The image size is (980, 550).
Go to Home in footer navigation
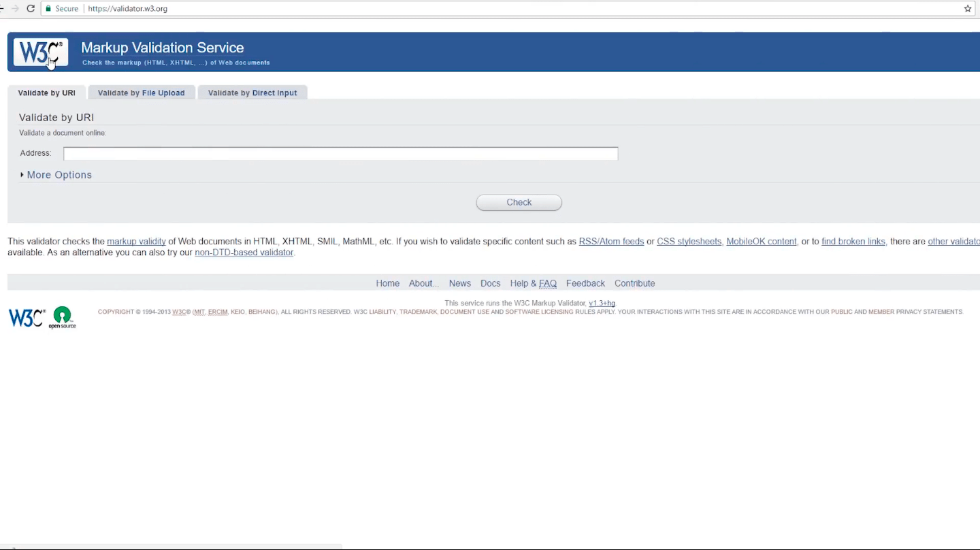[387, 283]
